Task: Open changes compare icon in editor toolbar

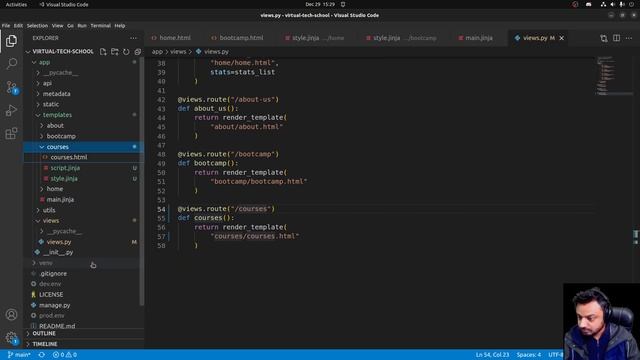Action: coord(604,38)
